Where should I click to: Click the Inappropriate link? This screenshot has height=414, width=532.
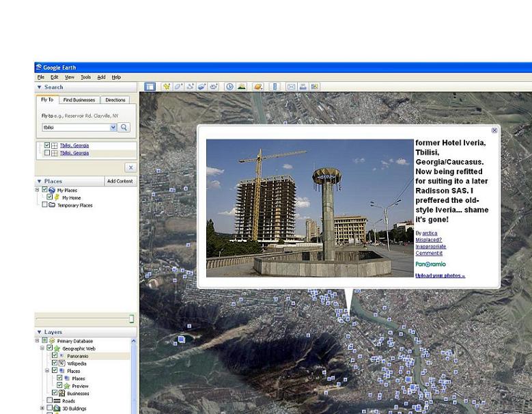[430, 247]
